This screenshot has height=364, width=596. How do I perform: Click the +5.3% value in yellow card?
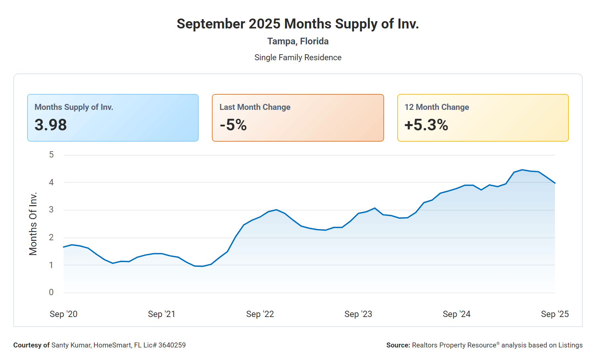pyautogui.click(x=426, y=125)
